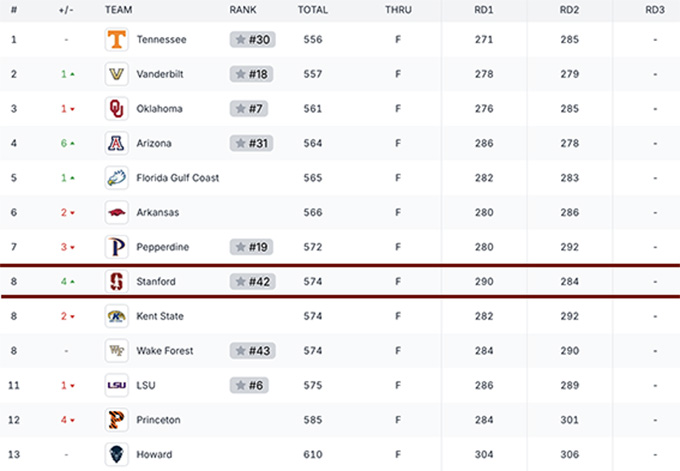Screen dimensions: 680x471
Task: Click the RANK column header
Action: [x=243, y=10]
